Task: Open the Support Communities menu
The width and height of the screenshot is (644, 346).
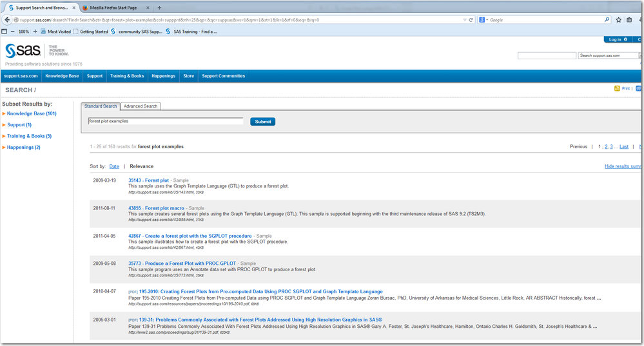Action: pyautogui.click(x=224, y=76)
